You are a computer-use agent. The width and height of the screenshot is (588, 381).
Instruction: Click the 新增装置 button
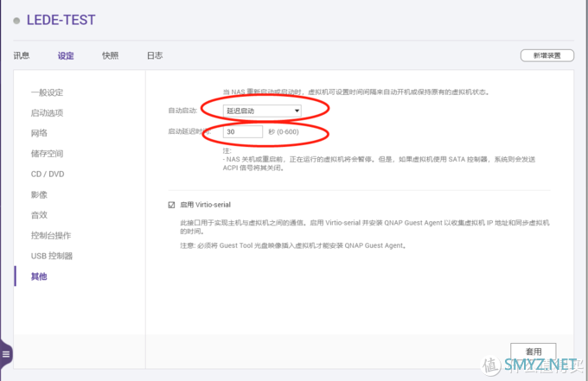[547, 55]
